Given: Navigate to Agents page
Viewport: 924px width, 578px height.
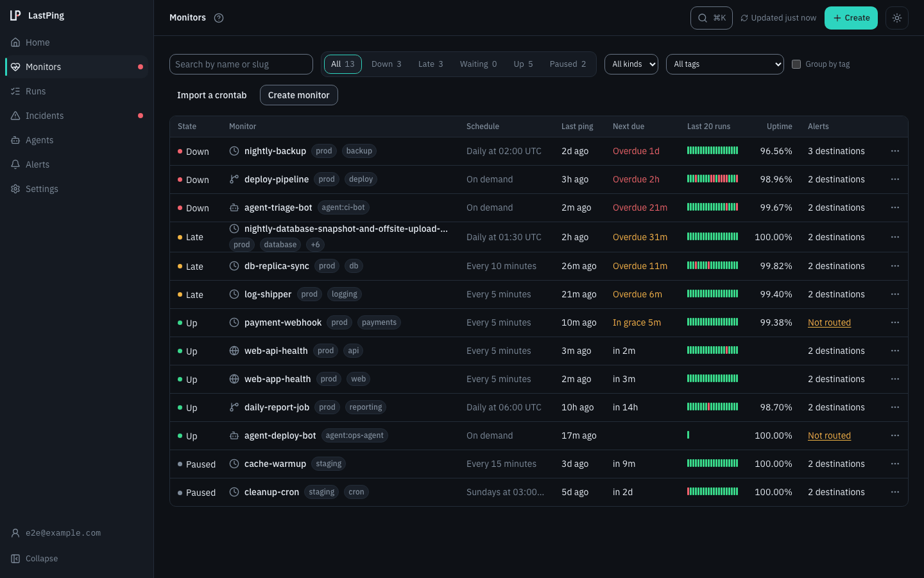Looking at the screenshot, I should [x=76, y=140].
